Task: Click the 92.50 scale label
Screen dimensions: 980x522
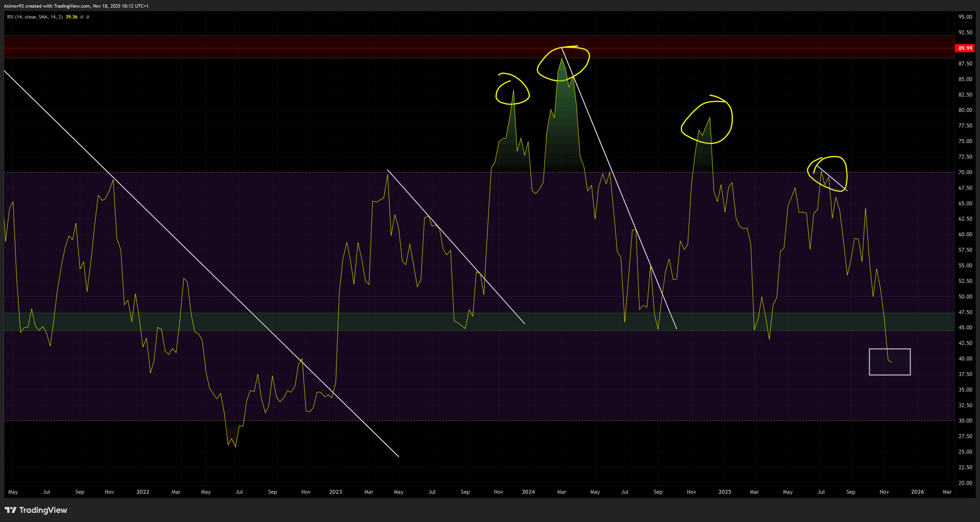Action: [x=965, y=33]
